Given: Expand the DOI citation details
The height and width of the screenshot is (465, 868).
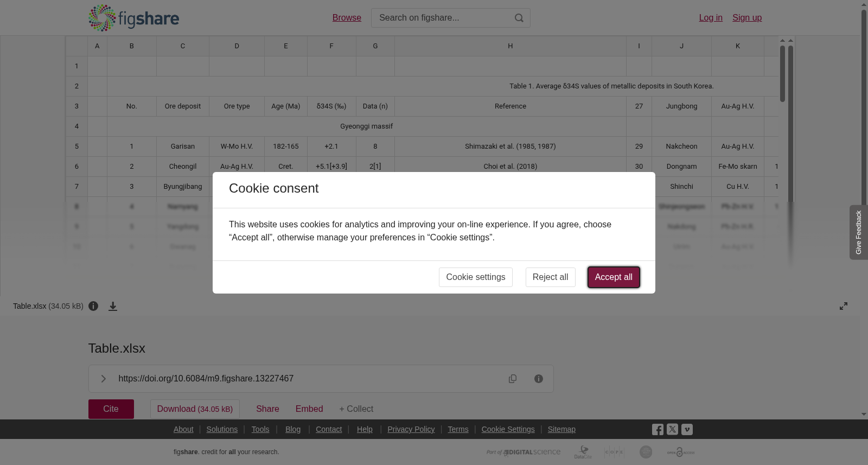Looking at the screenshot, I should click(x=103, y=379).
